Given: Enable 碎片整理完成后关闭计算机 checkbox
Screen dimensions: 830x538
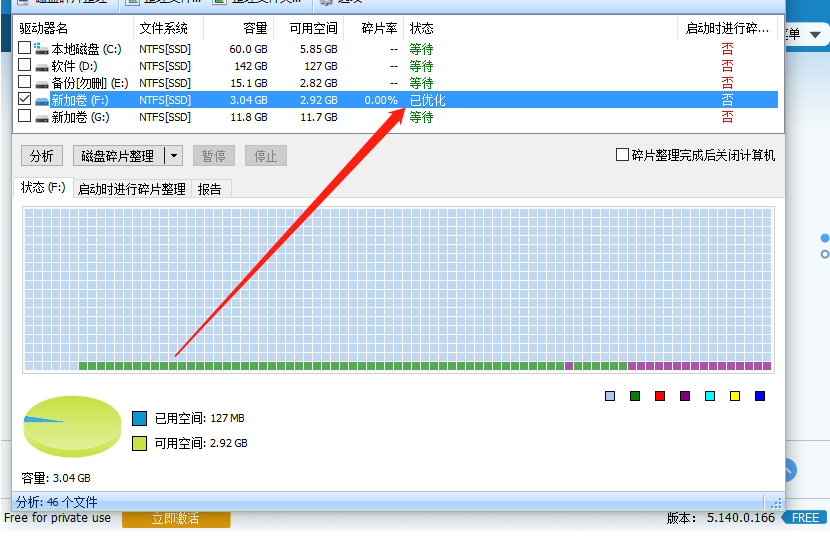Looking at the screenshot, I should tap(622, 155).
